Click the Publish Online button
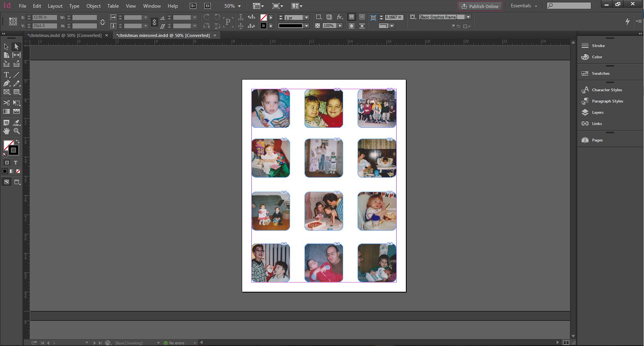Viewport: 644px width, 346px height. pyautogui.click(x=480, y=6)
